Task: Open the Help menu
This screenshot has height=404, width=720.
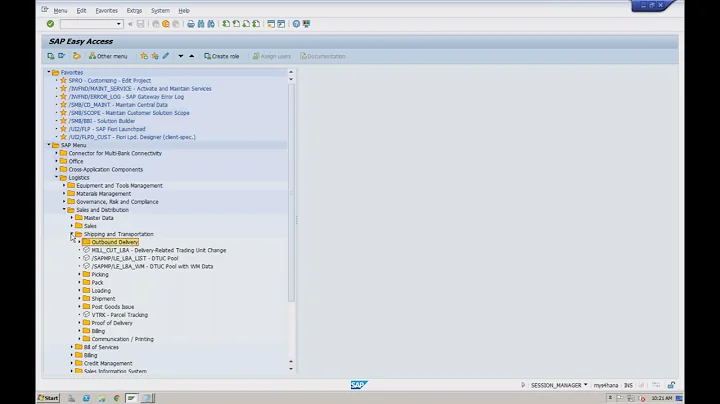Action: pos(184,11)
